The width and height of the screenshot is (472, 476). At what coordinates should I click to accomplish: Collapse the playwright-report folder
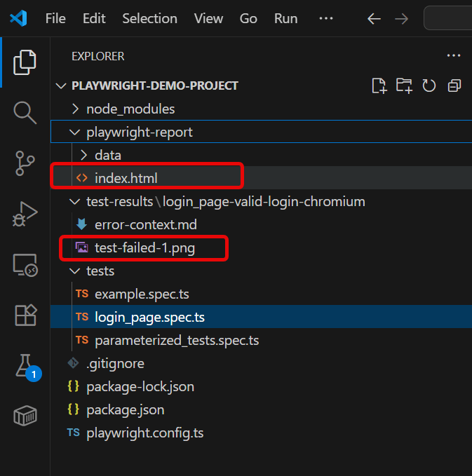coord(139,132)
